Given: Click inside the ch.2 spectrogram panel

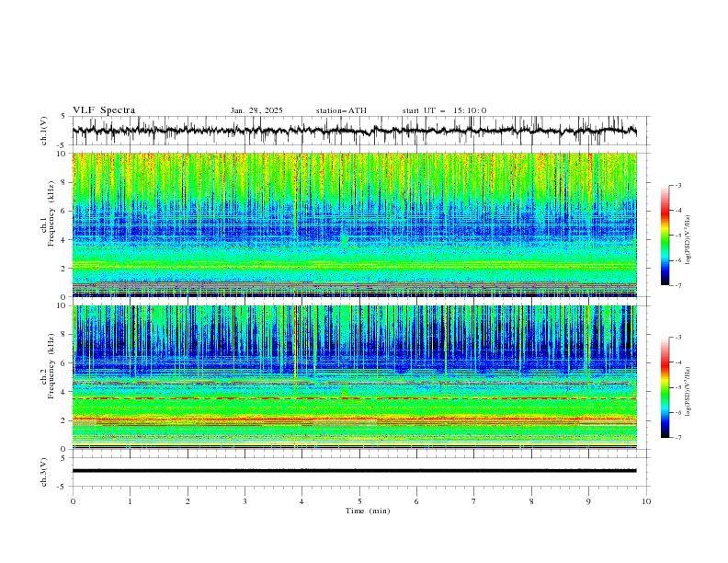Looking at the screenshot, I should (x=355, y=377).
